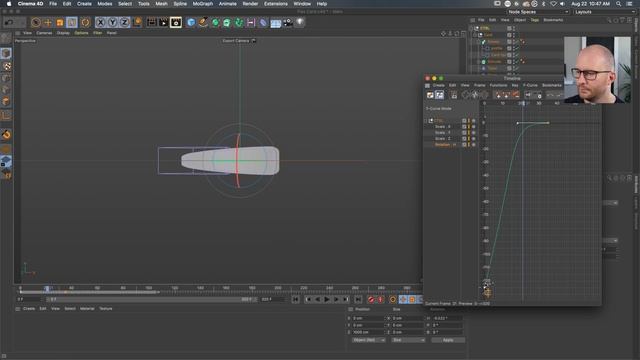The width and height of the screenshot is (640, 360).
Task: Click the Undo arrow in top toolbar
Action: pos(8,22)
